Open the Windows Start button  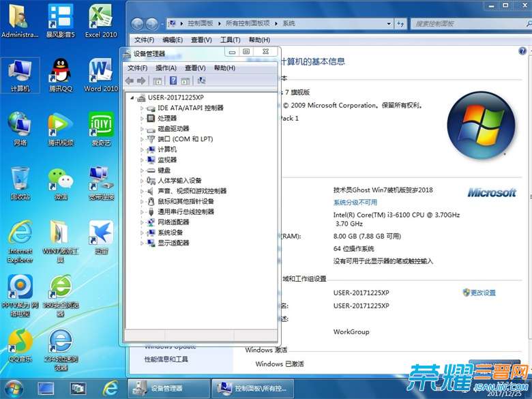click(14, 389)
